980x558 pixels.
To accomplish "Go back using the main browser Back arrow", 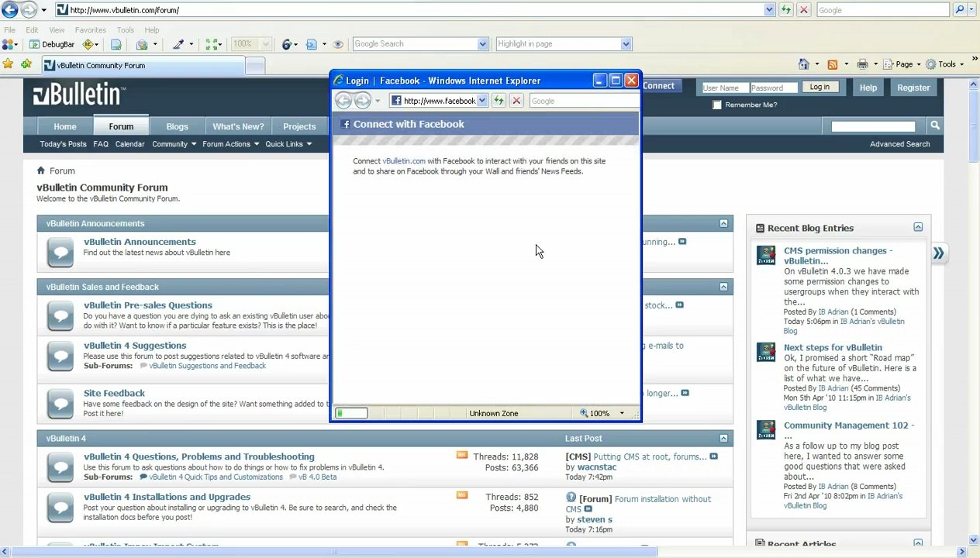I will pyautogui.click(x=10, y=10).
